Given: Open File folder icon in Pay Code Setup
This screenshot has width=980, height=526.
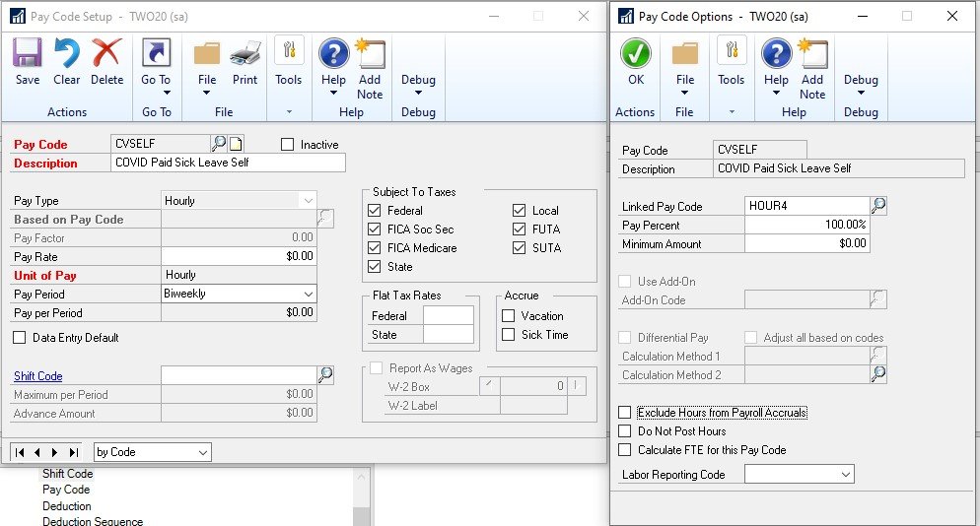Looking at the screenshot, I should click(207, 54).
